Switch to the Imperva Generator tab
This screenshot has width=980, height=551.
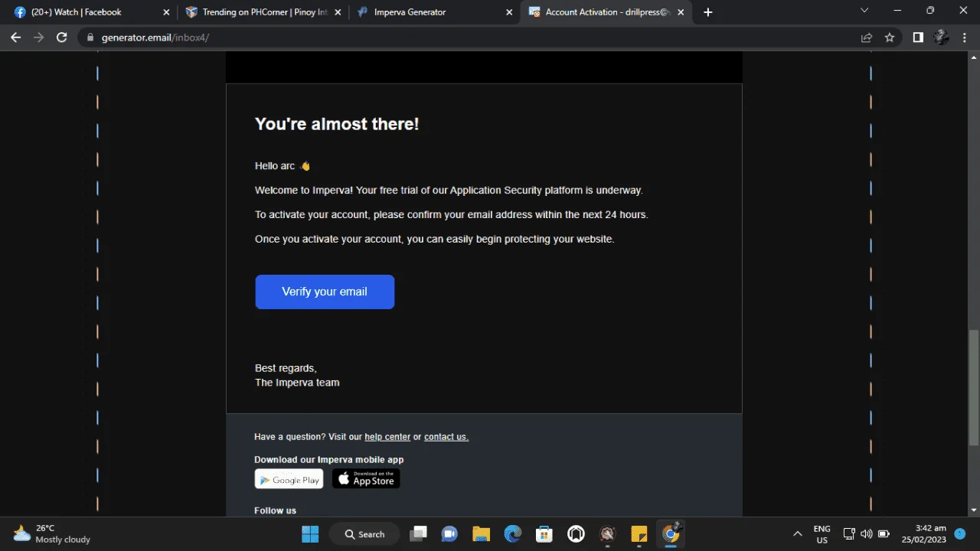[434, 12]
